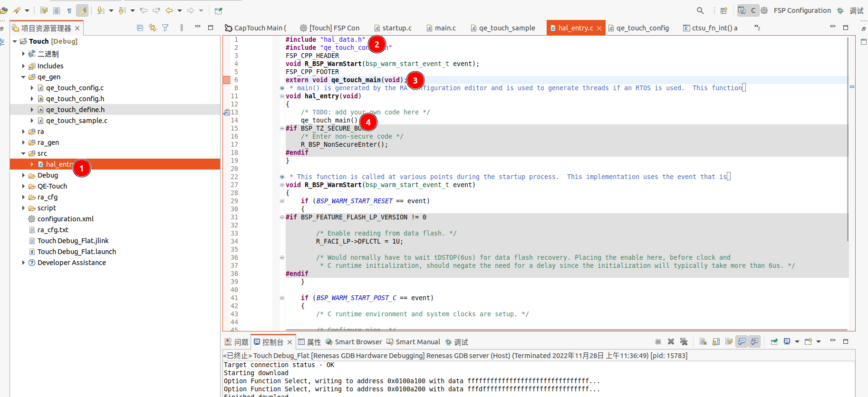This screenshot has width=868, height=397.
Task: Click Remove Launch X in console toolbar
Action: pos(671,341)
